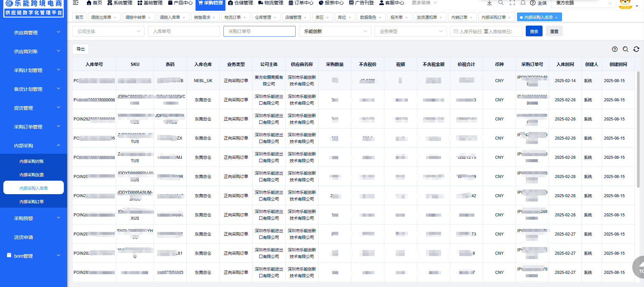Click the back-to-top round button
The width and height of the screenshot is (644, 287).
point(639,267)
